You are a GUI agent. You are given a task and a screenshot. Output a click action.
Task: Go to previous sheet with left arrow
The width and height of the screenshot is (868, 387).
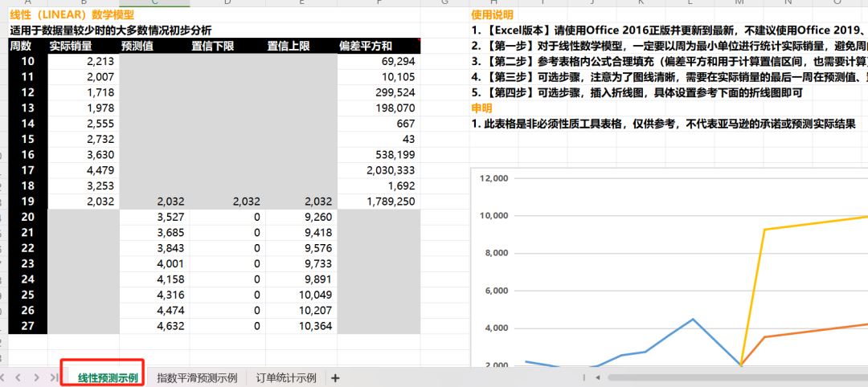tap(18, 377)
